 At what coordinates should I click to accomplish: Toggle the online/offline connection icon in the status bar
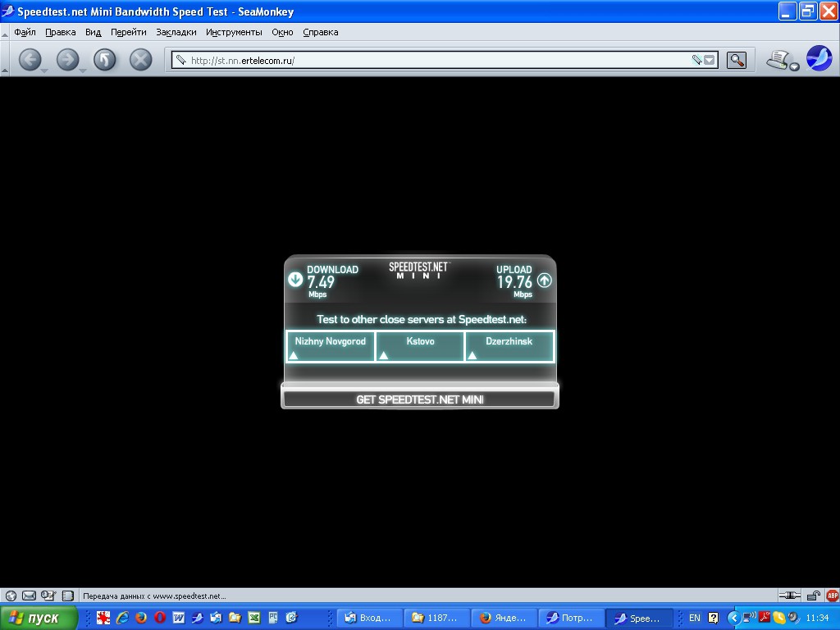coord(789,596)
